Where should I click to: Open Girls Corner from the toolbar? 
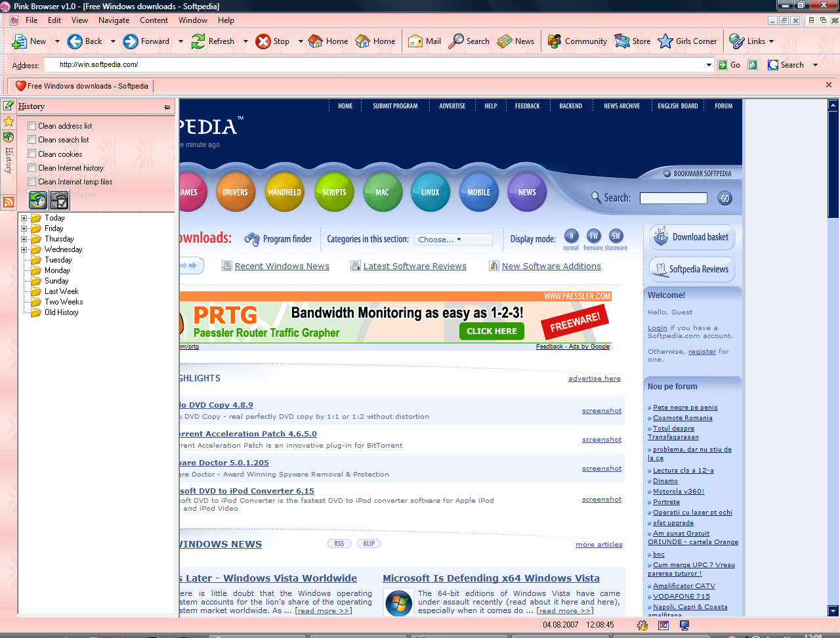pos(688,41)
